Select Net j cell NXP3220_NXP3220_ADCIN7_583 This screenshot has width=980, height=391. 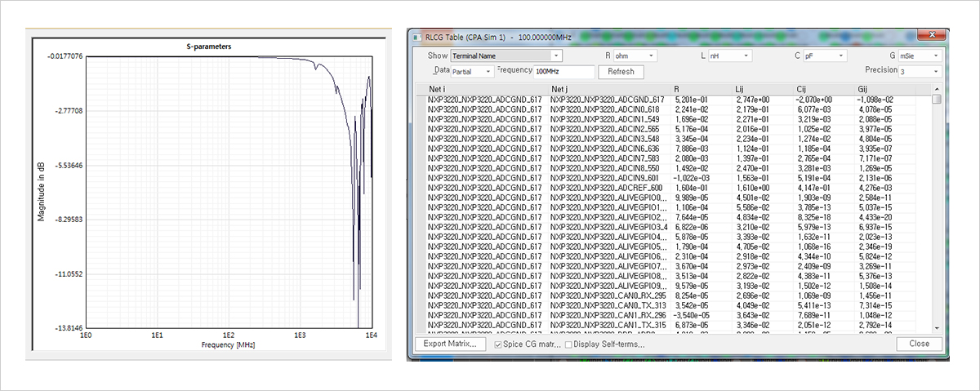pos(604,157)
